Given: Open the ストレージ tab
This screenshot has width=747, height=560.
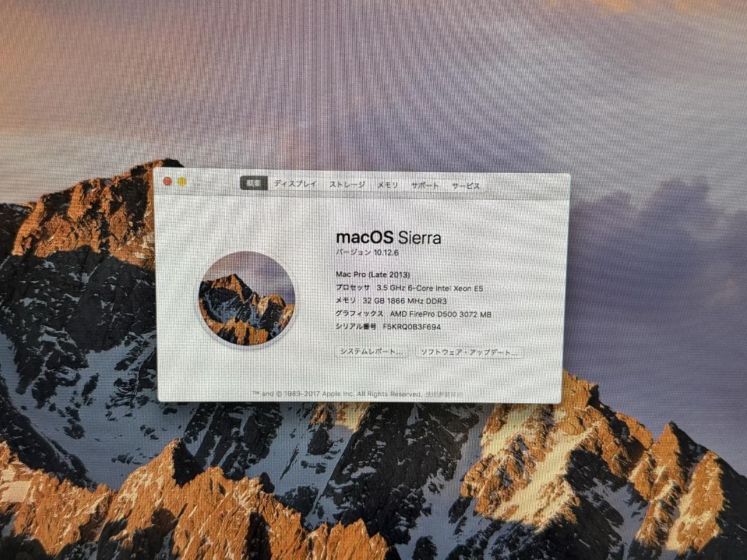Looking at the screenshot, I should 349,185.
